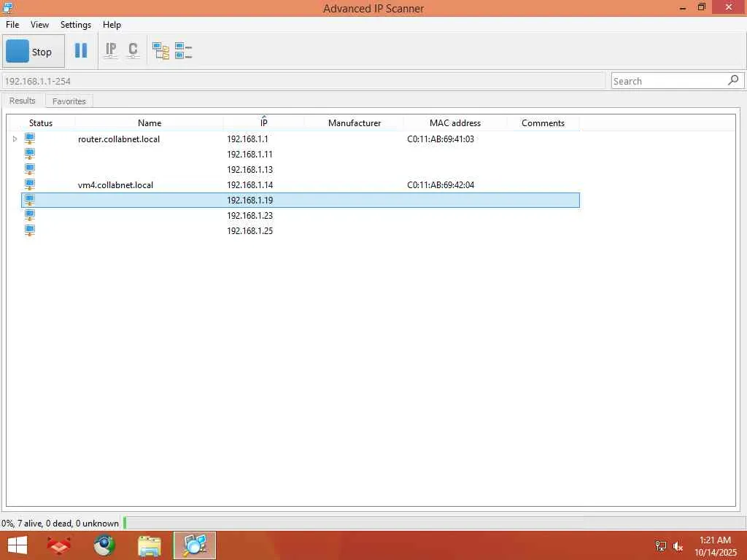
Task: Click the C class subnet icon
Action: click(133, 50)
